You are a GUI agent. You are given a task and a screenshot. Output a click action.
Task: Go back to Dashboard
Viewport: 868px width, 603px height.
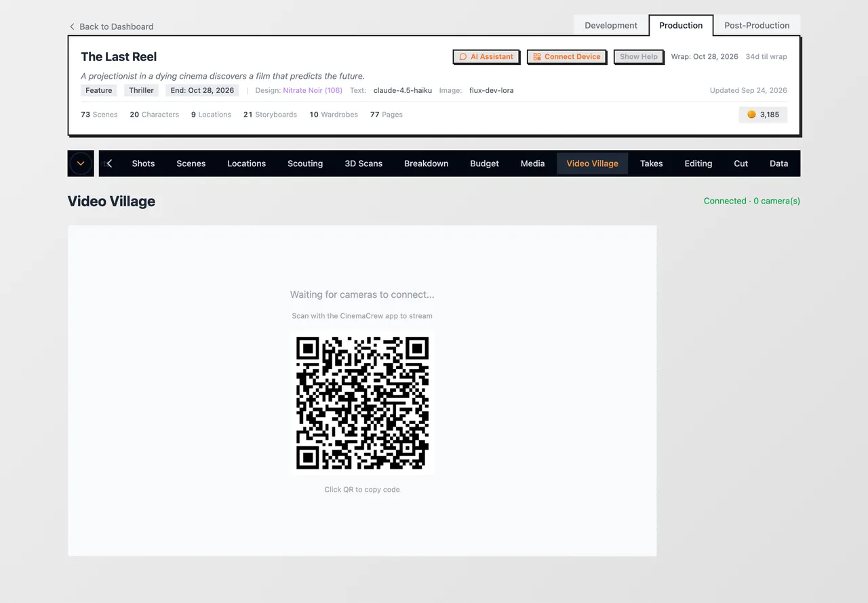click(111, 26)
